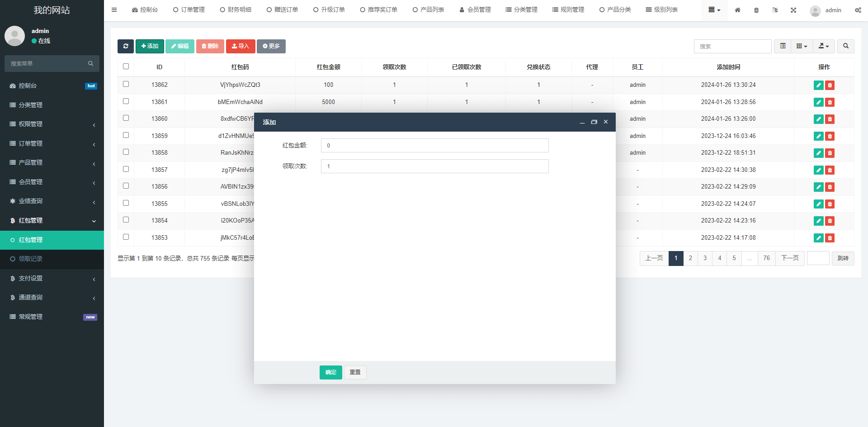Open the column display dropdown

pos(802,46)
